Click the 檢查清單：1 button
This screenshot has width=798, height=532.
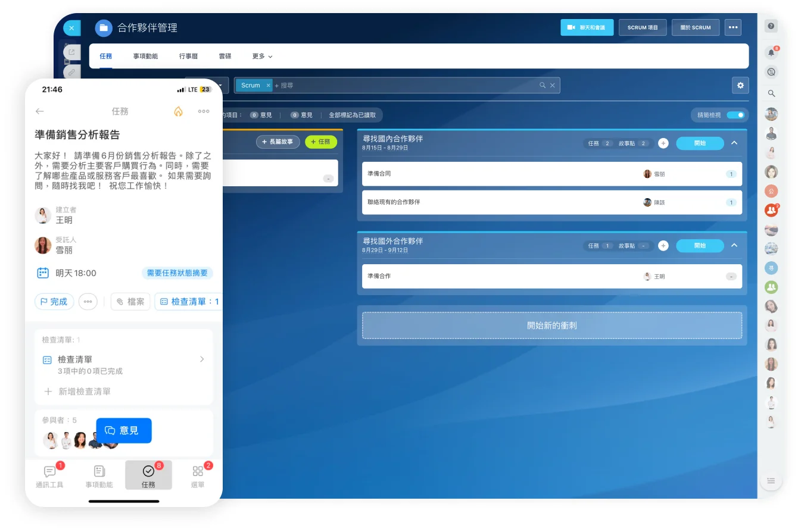[189, 302]
